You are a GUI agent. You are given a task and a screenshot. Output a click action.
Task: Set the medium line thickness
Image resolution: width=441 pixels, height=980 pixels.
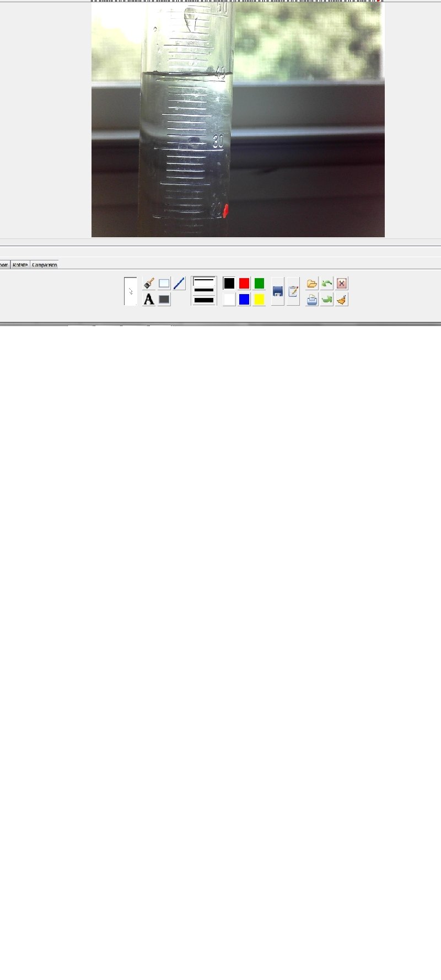click(x=204, y=290)
